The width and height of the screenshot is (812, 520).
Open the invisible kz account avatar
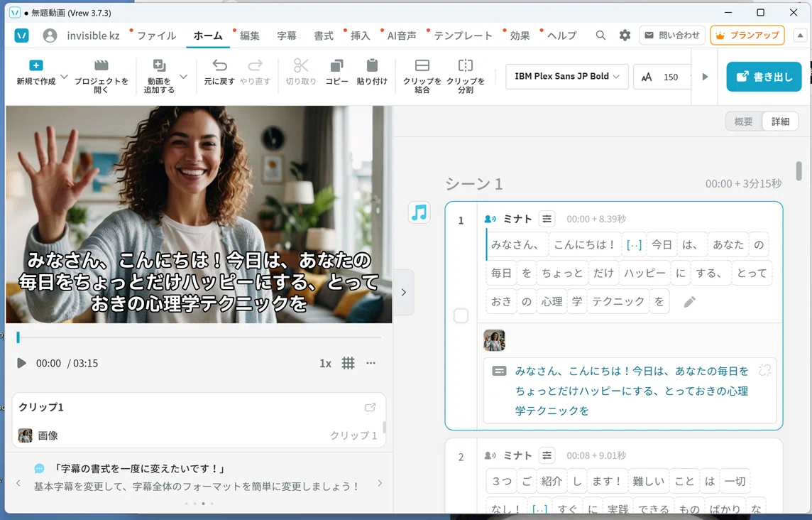pyautogui.click(x=50, y=36)
